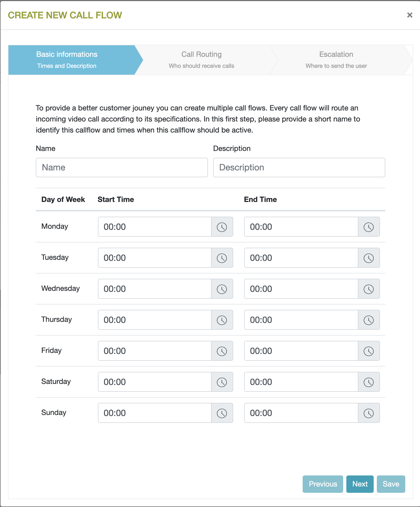This screenshot has width=420, height=507.
Task: Edit the Tuesday end time field
Action: (301, 258)
